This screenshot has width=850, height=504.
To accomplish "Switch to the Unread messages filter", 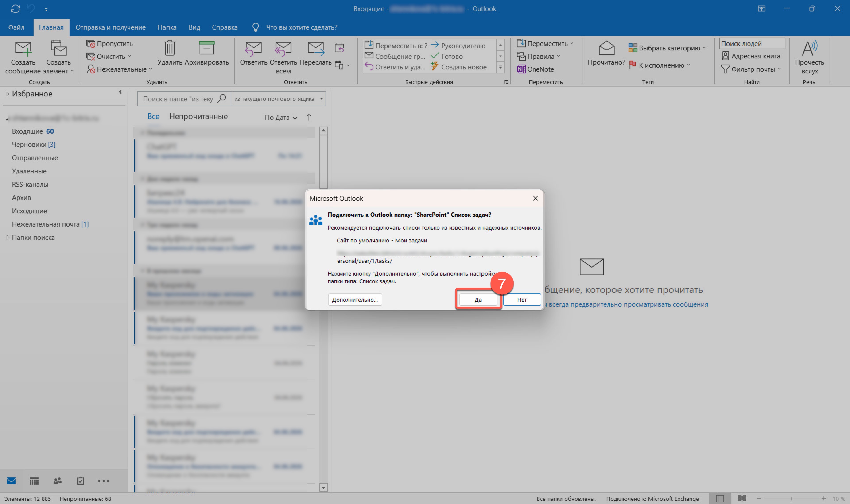I will (198, 117).
